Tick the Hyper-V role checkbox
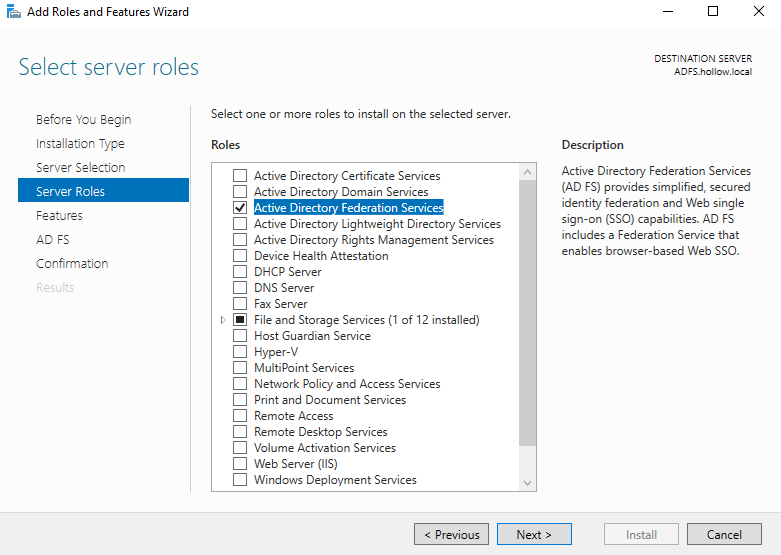Screen dimensions: 781x555 (x=240, y=352)
